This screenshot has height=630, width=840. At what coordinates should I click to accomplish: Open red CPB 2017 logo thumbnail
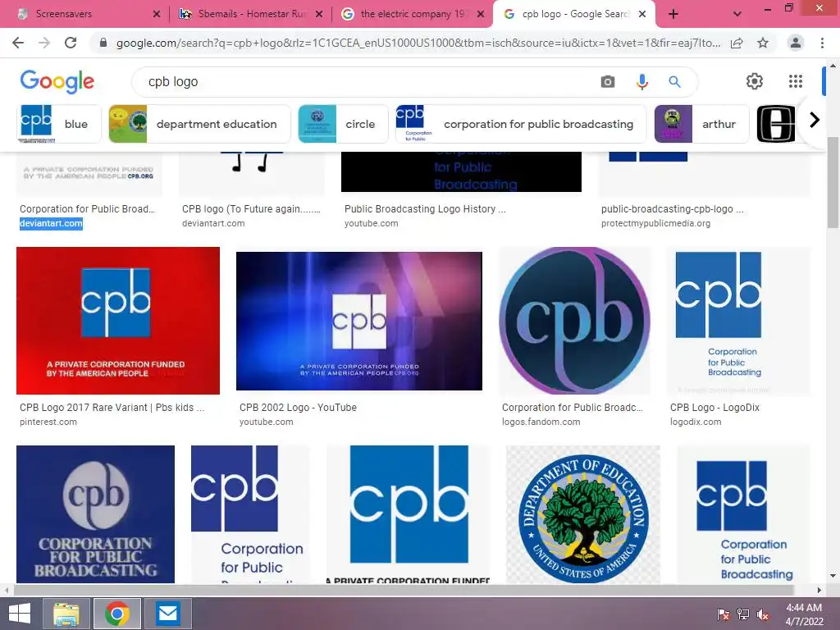point(118,321)
